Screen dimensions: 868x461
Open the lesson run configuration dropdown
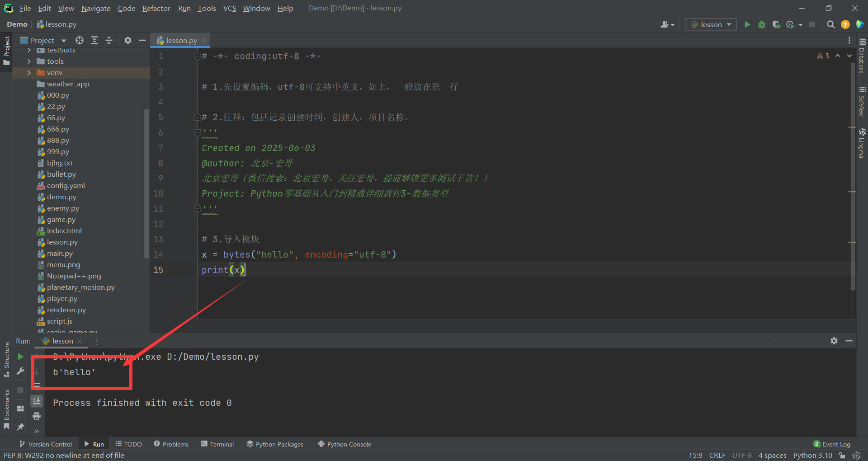click(x=711, y=24)
